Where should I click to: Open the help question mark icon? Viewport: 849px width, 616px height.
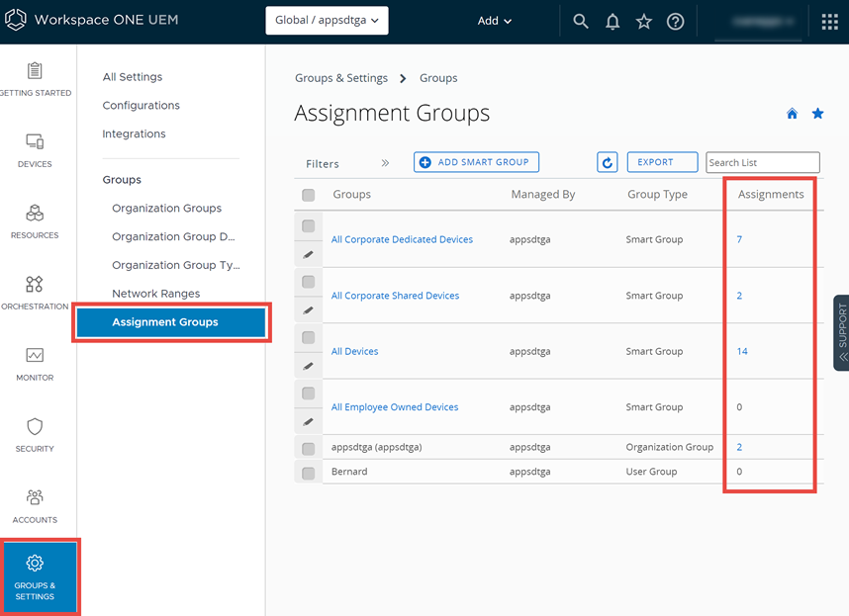[x=675, y=21]
